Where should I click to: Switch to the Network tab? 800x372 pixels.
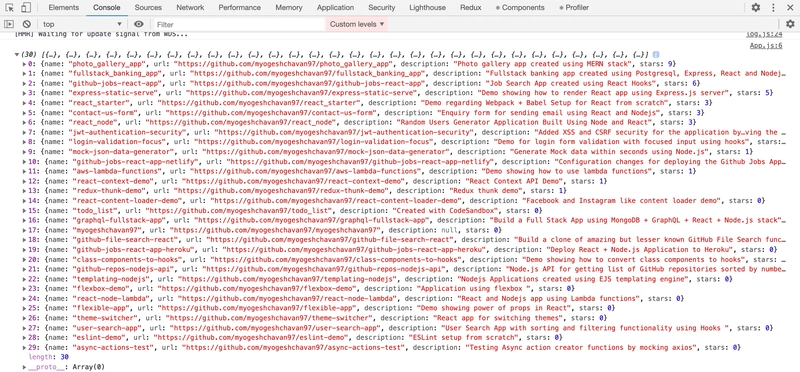click(190, 8)
